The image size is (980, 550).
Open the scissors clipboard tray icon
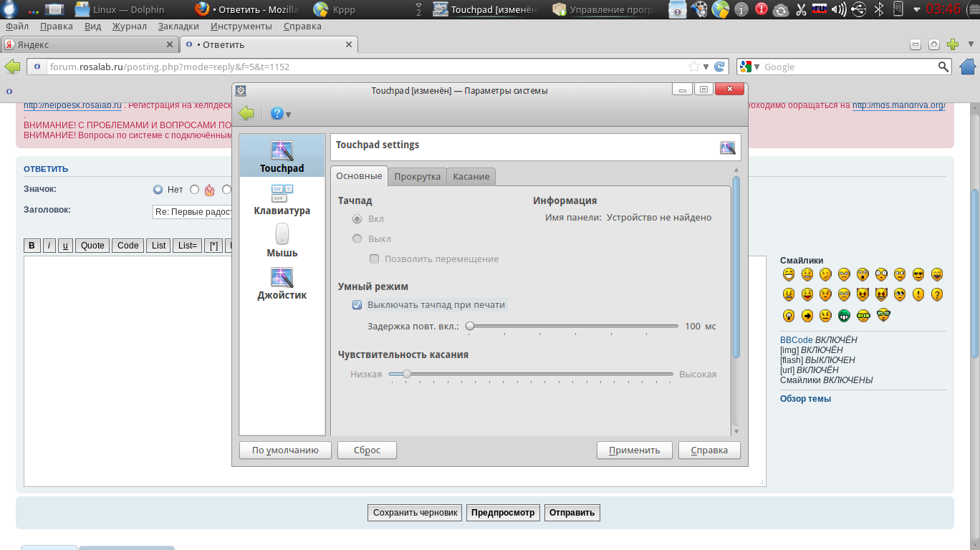pyautogui.click(x=801, y=9)
